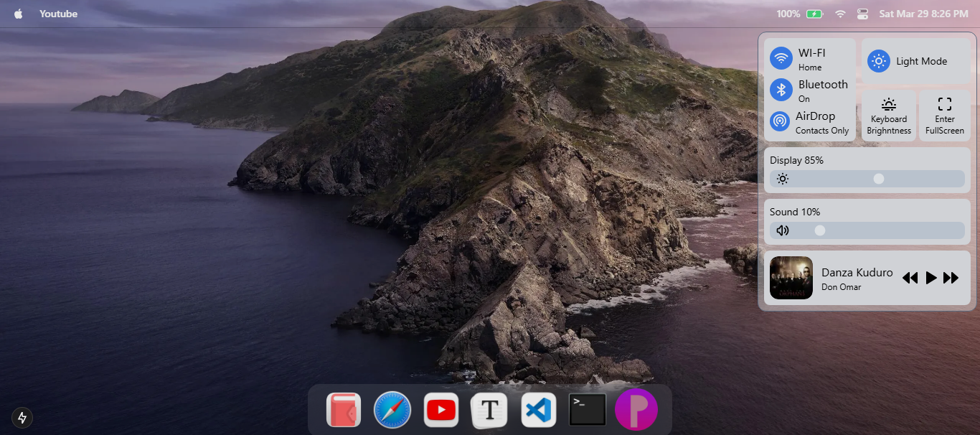Click the Don Omar artist name
Image resolution: width=980 pixels, height=435 pixels.
coord(841,287)
